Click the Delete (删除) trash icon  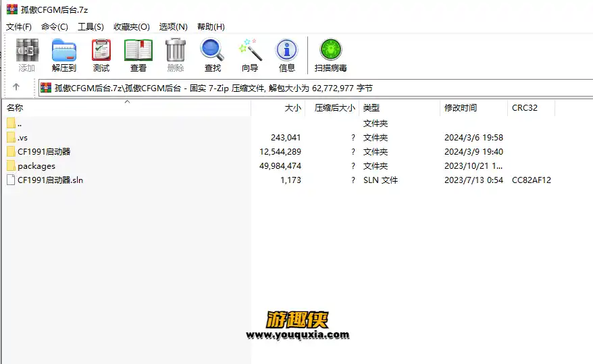coord(176,50)
